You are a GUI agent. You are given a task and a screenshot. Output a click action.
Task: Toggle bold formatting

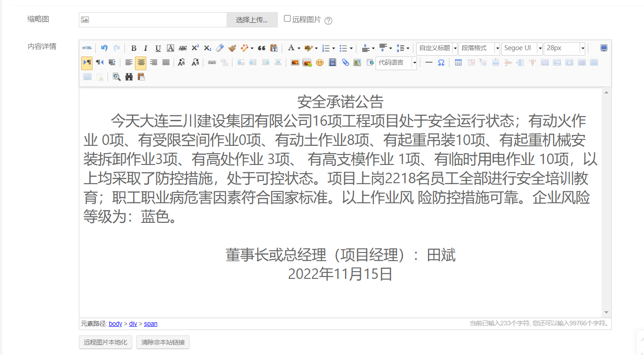134,48
